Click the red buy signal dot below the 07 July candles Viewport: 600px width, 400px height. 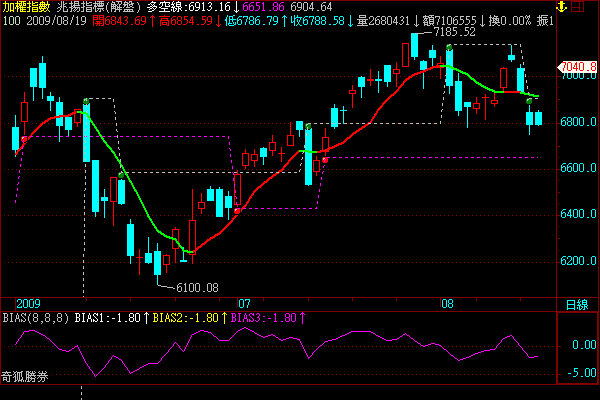coord(237,211)
